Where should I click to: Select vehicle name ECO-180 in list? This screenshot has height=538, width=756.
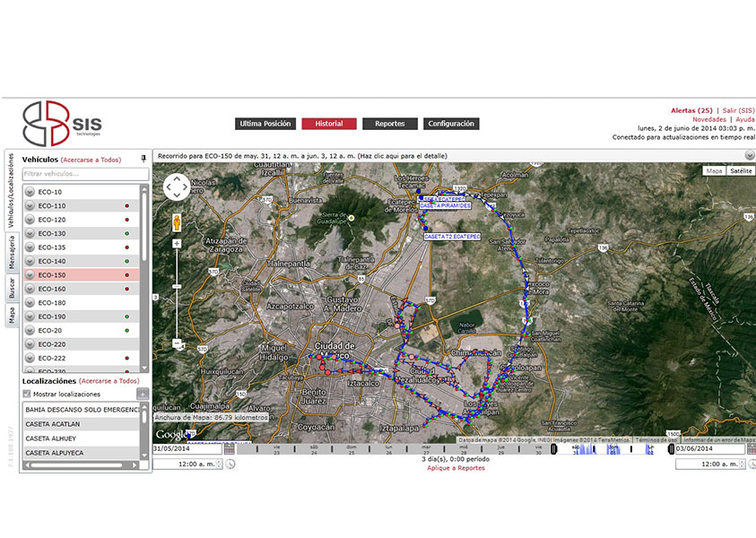pyautogui.click(x=52, y=303)
